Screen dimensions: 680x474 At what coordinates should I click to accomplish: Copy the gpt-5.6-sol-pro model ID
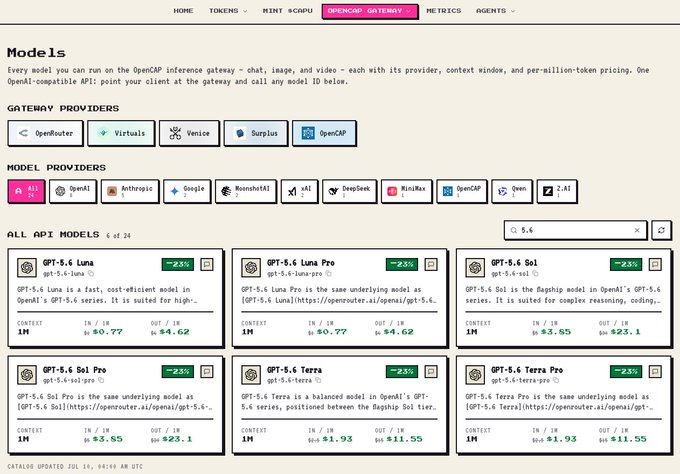pos(101,380)
